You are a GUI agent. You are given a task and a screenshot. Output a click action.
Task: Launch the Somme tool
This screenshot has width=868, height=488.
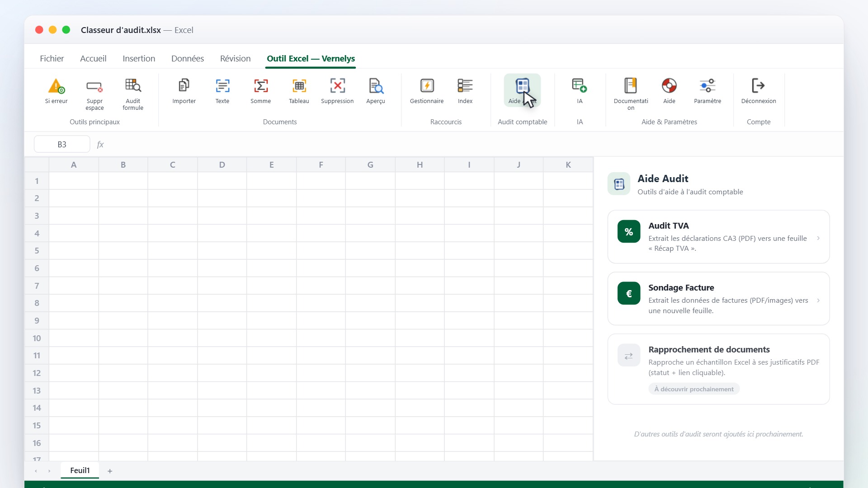click(261, 85)
